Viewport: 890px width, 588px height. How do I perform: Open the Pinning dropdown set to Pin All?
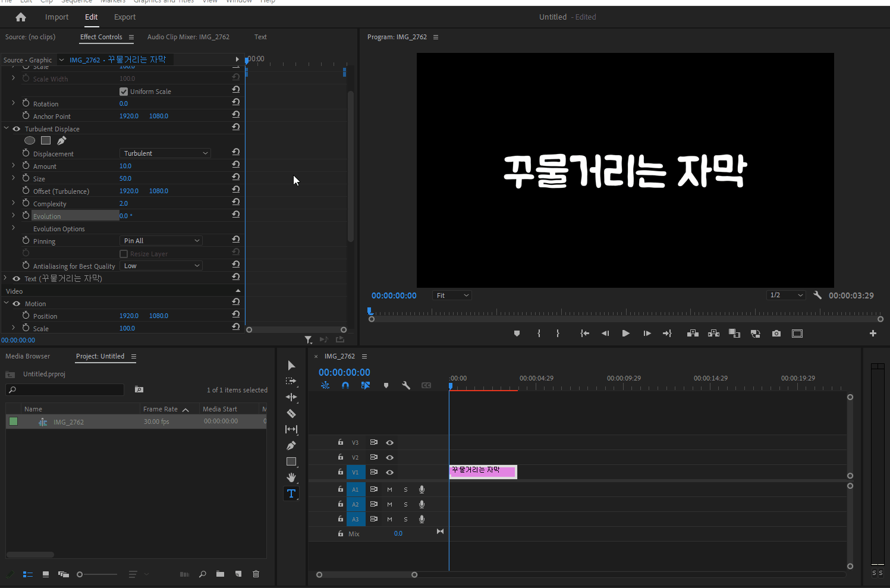(161, 241)
